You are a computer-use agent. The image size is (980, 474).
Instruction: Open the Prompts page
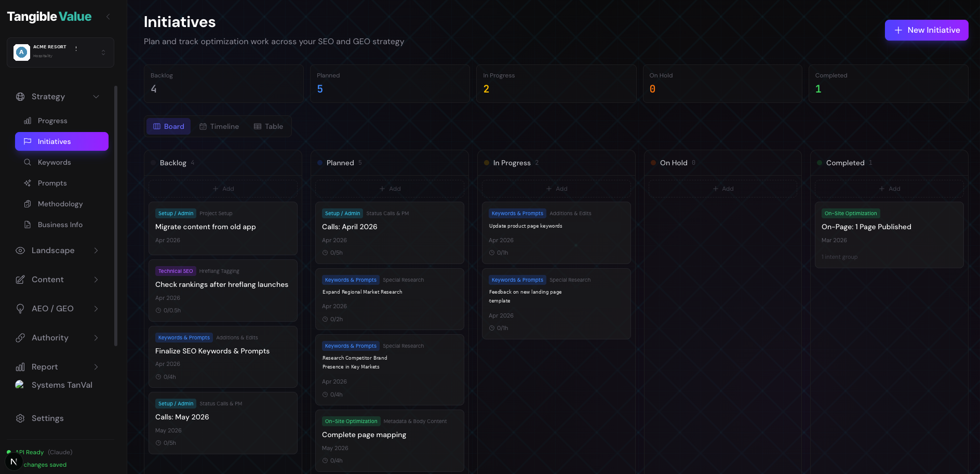(62, 183)
